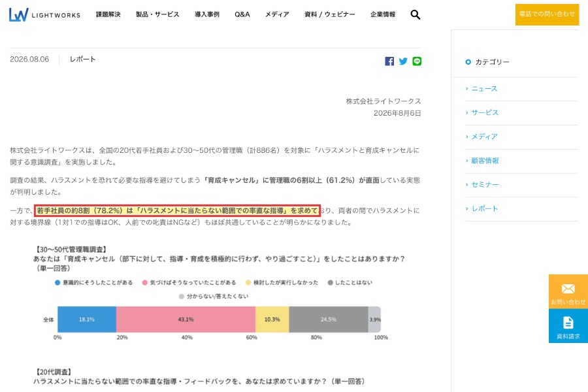The image size is (588, 392).
Task: Click the 2026.08.06 article date
Action: tap(29, 59)
